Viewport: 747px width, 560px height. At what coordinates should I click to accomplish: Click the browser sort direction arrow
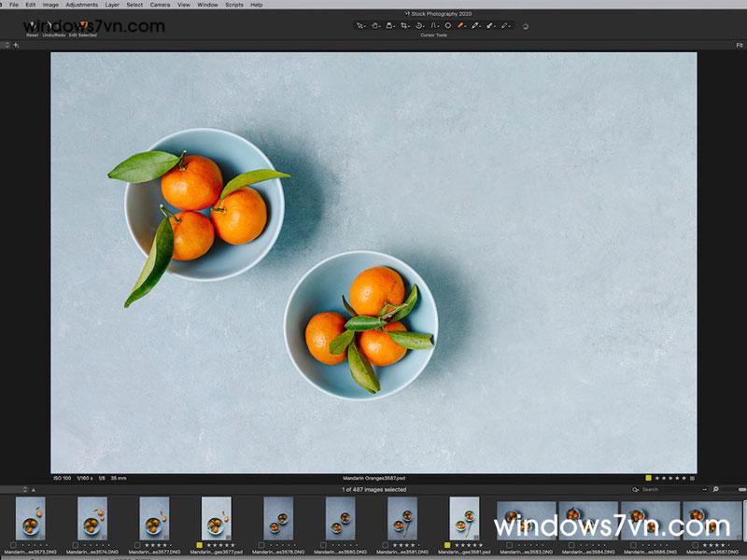pyautogui.click(x=34, y=489)
